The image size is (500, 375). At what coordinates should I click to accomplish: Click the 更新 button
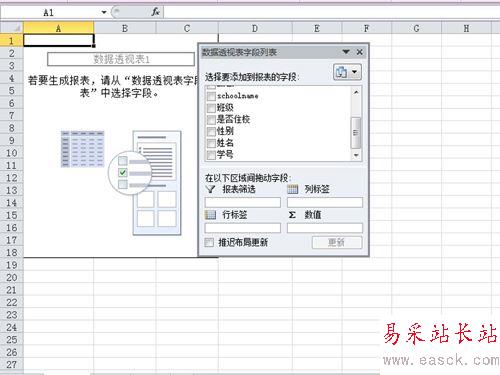(337, 242)
